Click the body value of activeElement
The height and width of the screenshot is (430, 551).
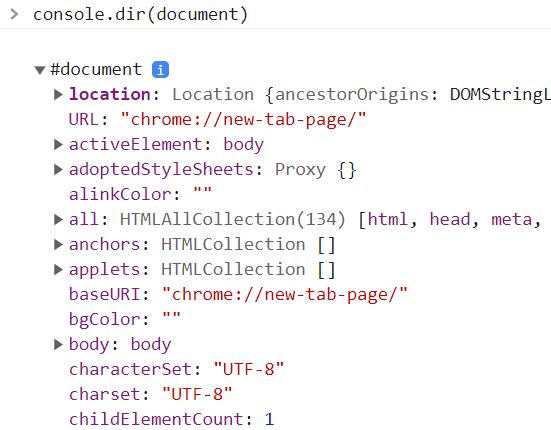(244, 145)
